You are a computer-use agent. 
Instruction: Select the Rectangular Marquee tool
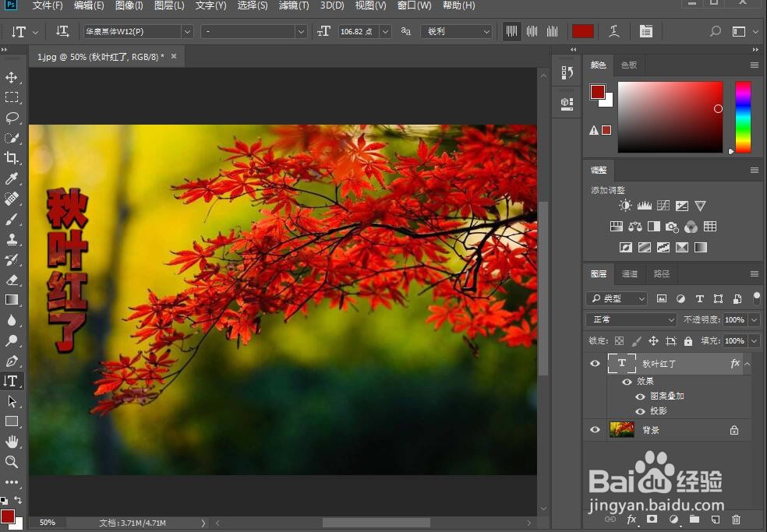11,97
